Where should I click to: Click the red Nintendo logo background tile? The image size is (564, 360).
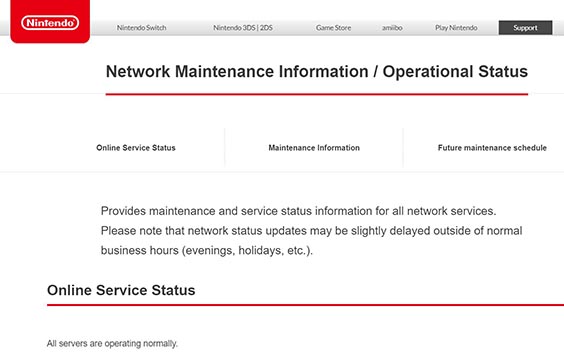(50, 22)
